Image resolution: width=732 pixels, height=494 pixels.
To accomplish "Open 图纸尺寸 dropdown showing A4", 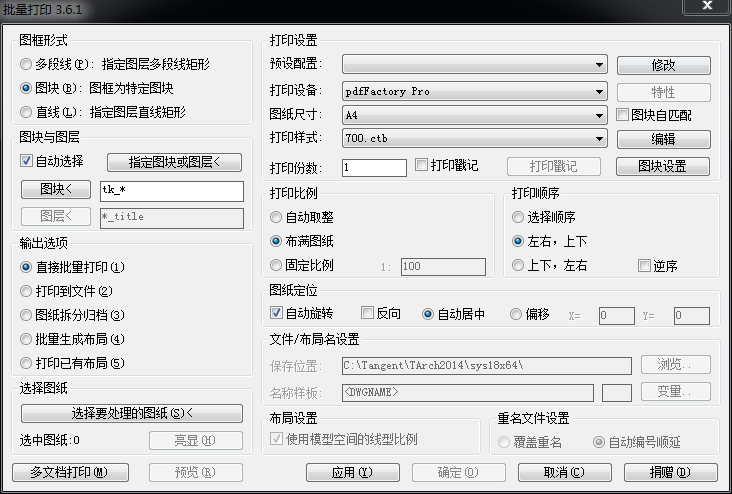I will [474, 115].
